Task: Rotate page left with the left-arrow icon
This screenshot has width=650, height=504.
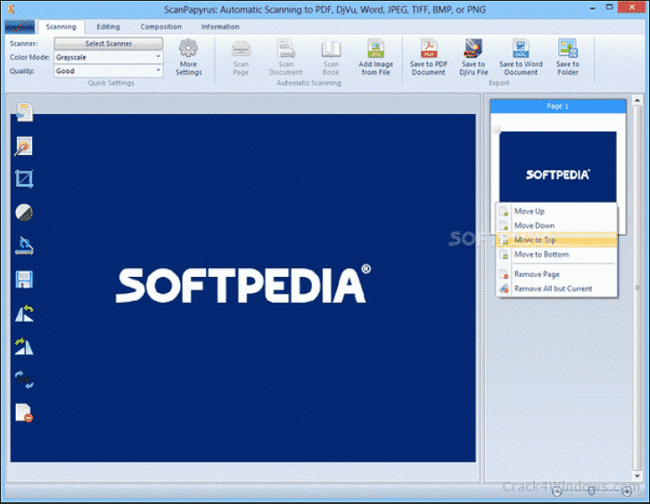Action: click(x=24, y=313)
